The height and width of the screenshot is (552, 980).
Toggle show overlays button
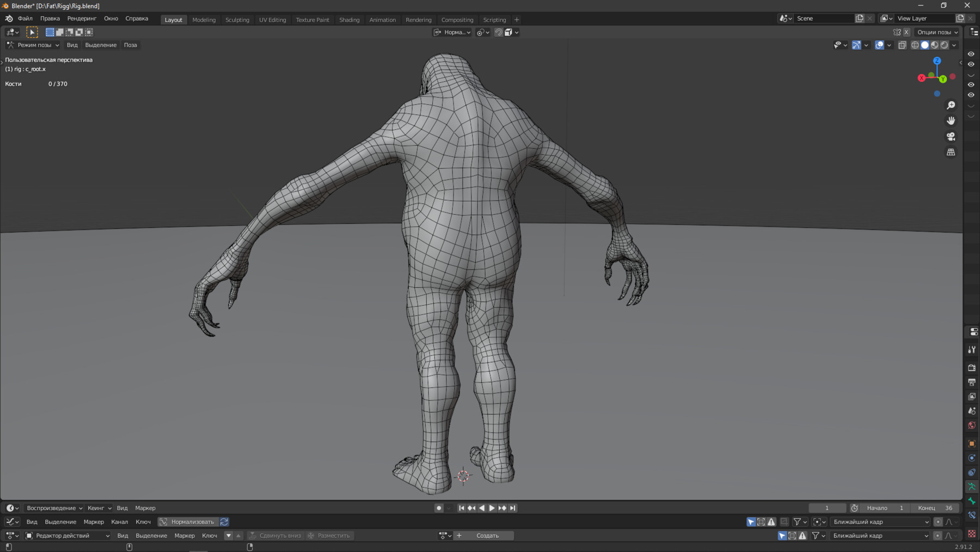(879, 45)
